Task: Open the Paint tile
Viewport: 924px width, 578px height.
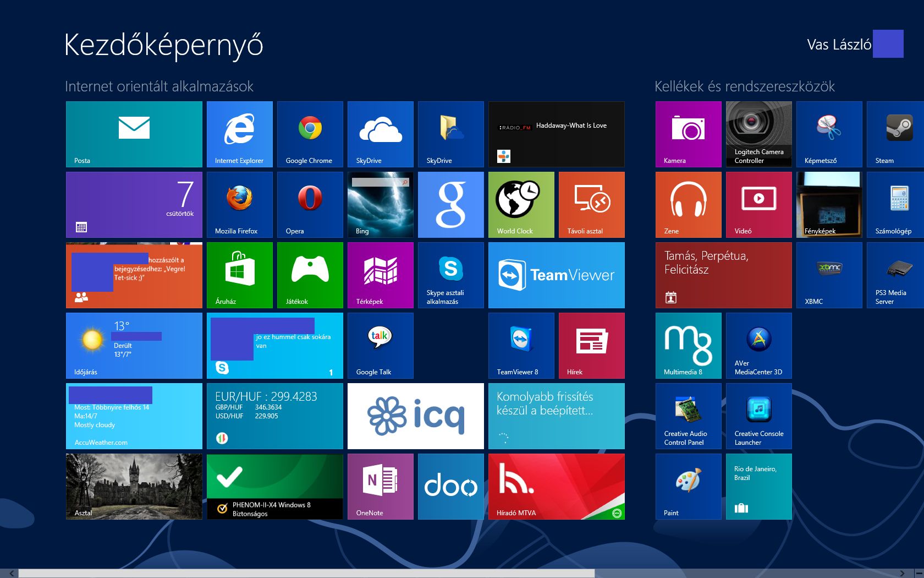Action: click(x=689, y=487)
